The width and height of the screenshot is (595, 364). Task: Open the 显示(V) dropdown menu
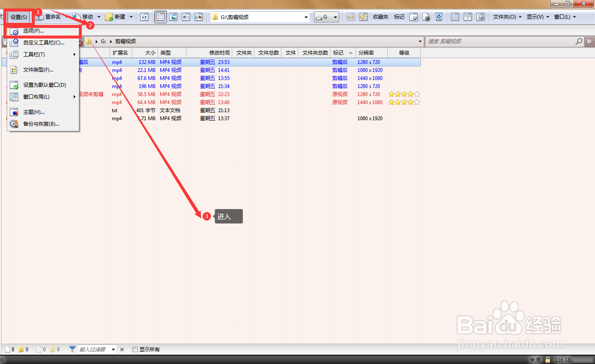(538, 17)
